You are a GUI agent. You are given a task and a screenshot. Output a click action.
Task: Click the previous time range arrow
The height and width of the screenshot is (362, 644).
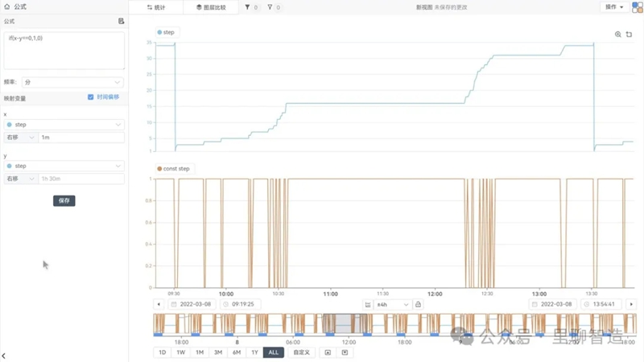[x=159, y=304]
